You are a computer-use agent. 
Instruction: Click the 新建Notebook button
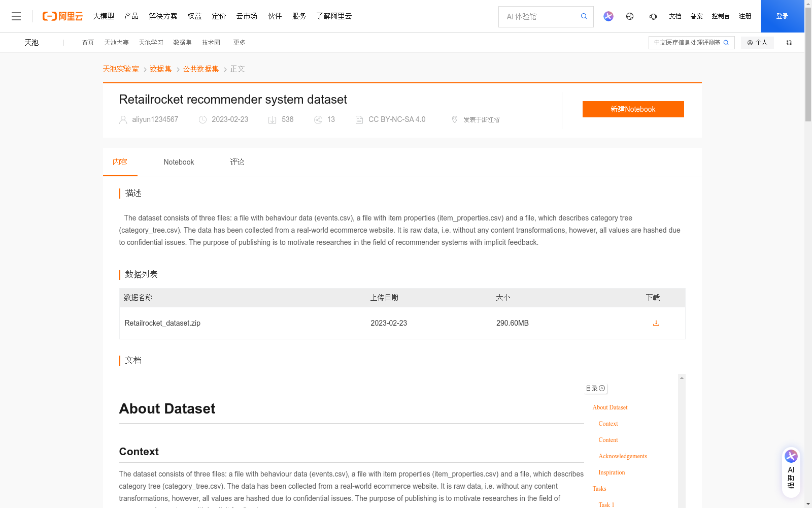(633, 109)
